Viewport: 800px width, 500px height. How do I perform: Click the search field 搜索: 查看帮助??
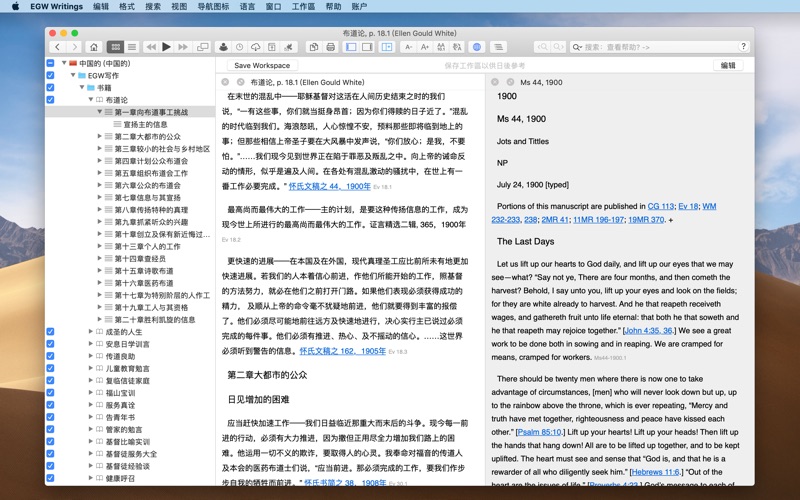click(x=653, y=47)
